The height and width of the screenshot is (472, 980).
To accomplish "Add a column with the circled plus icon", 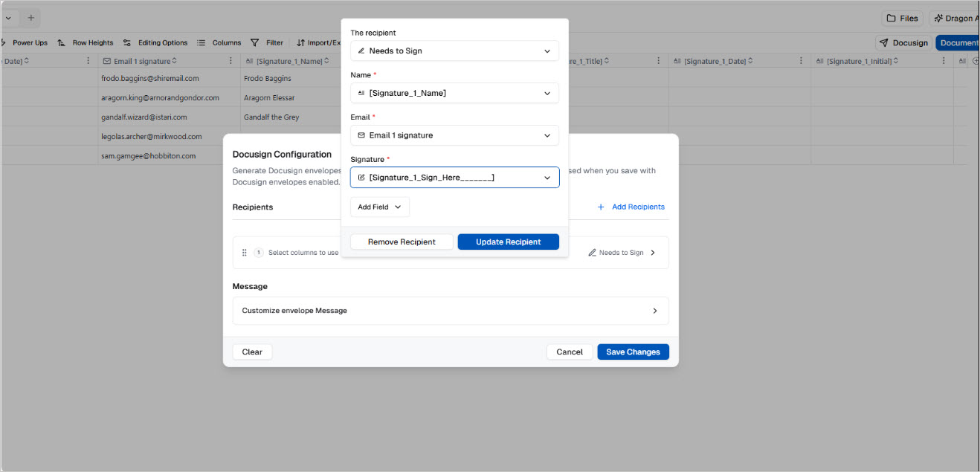I will (976, 61).
